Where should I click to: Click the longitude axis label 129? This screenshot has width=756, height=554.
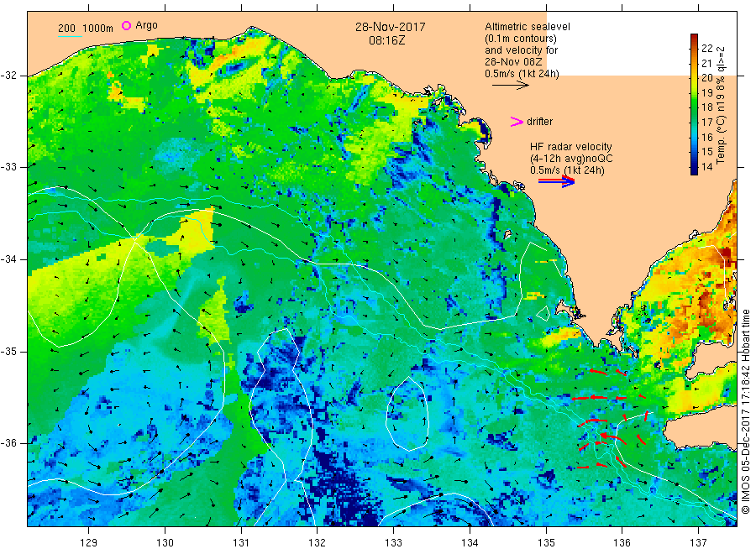click(x=89, y=543)
